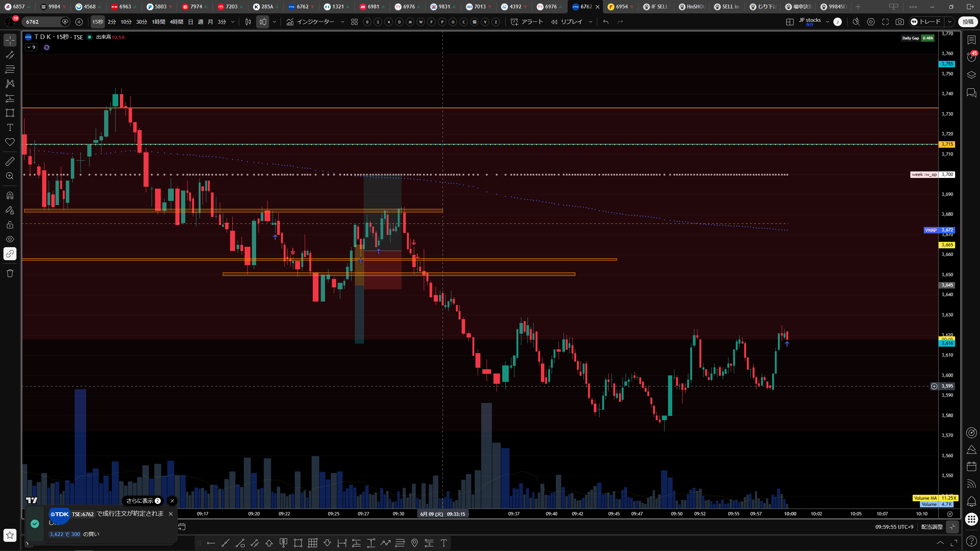Toggle lock all drawing tools
This screenshot has height=551, width=980.
pyautogui.click(x=10, y=225)
